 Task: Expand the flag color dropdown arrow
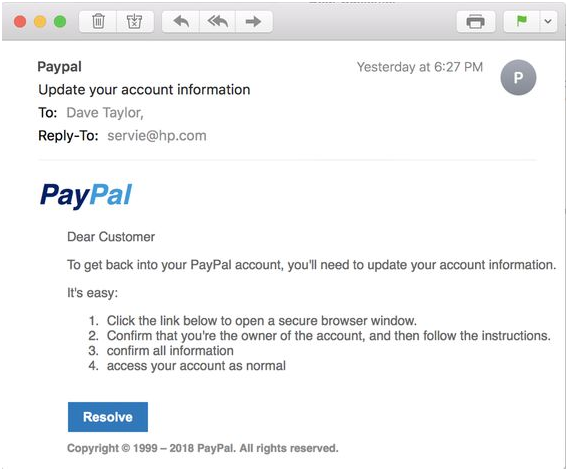(x=548, y=21)
